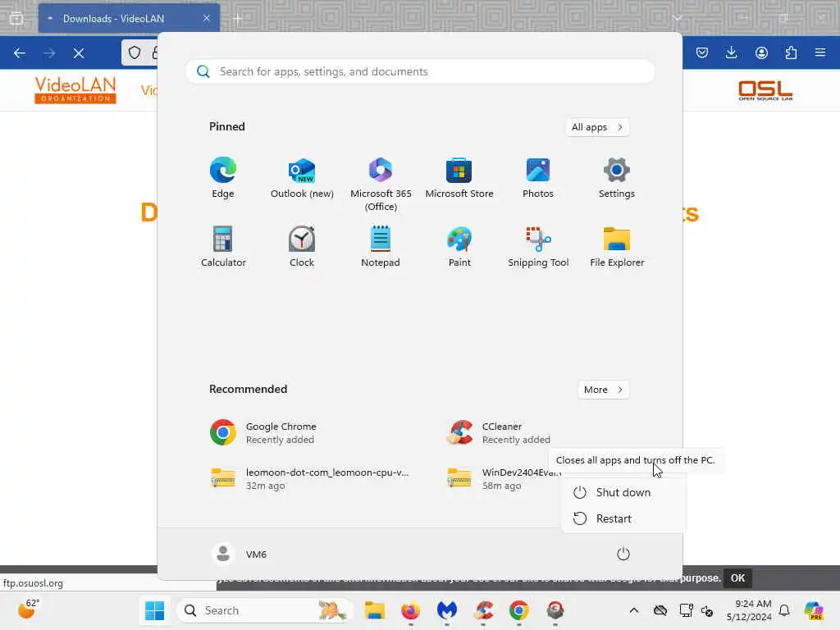
Task: Open the clock showing 9:24 AM
Action: tap(749, 610)
